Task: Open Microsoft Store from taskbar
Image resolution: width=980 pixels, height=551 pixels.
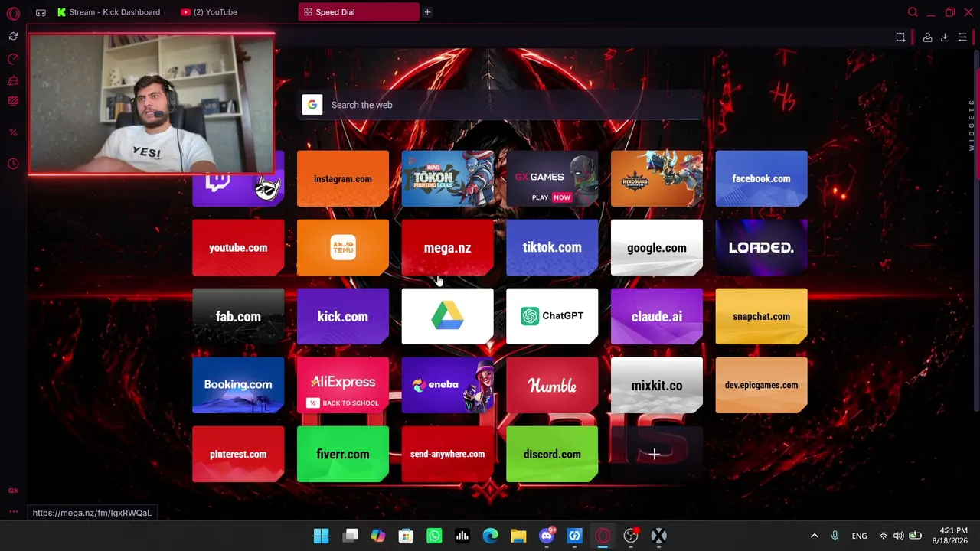Action: point(406,536)
